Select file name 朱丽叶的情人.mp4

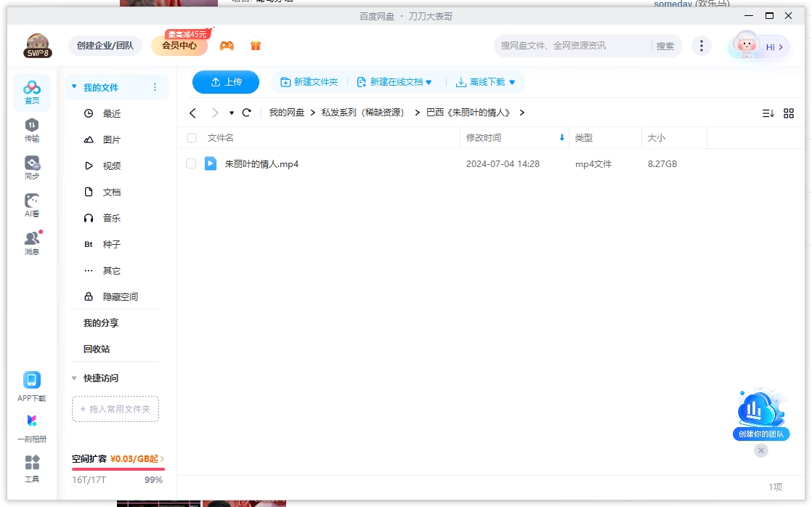[261, 164]
